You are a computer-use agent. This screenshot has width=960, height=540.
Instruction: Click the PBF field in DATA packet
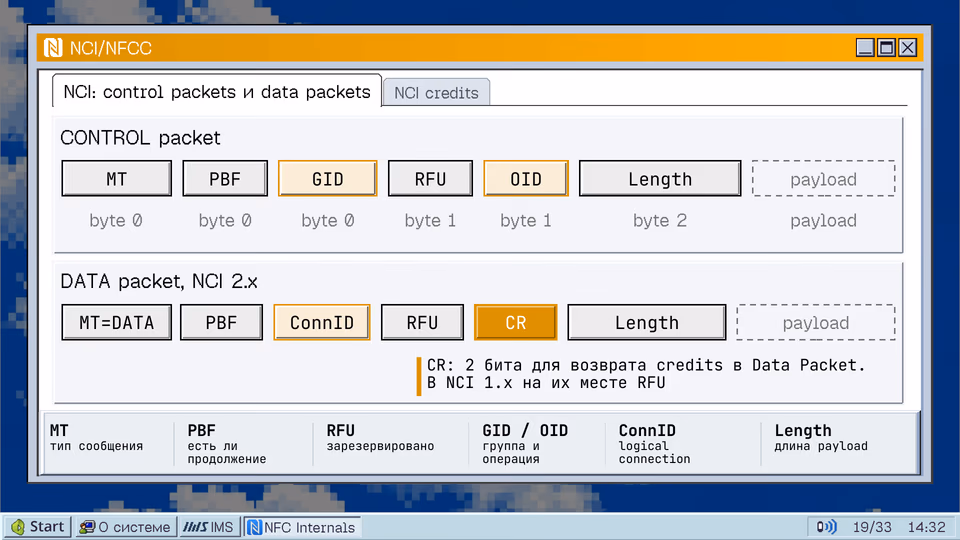pos(221,322)
